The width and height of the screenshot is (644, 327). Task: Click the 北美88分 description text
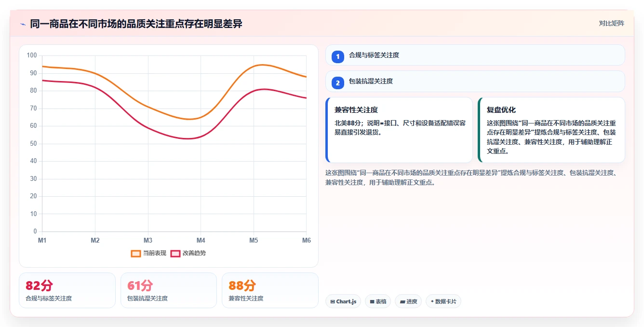400,127
